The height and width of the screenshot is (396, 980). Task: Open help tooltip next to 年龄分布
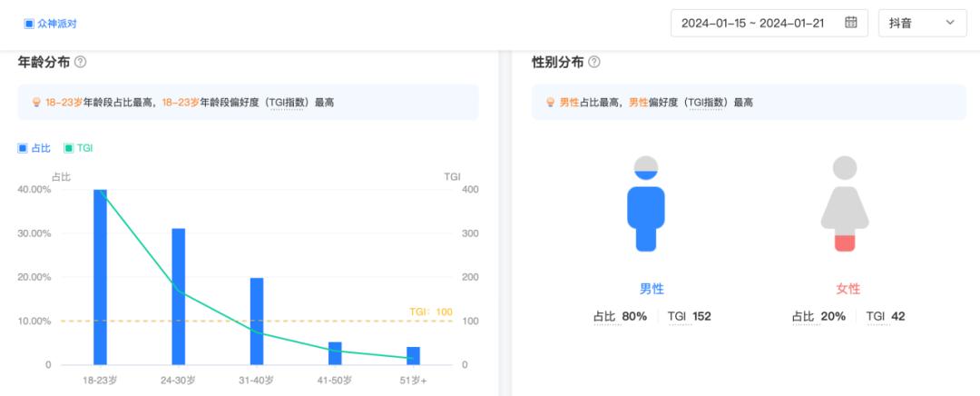point(80,62)
